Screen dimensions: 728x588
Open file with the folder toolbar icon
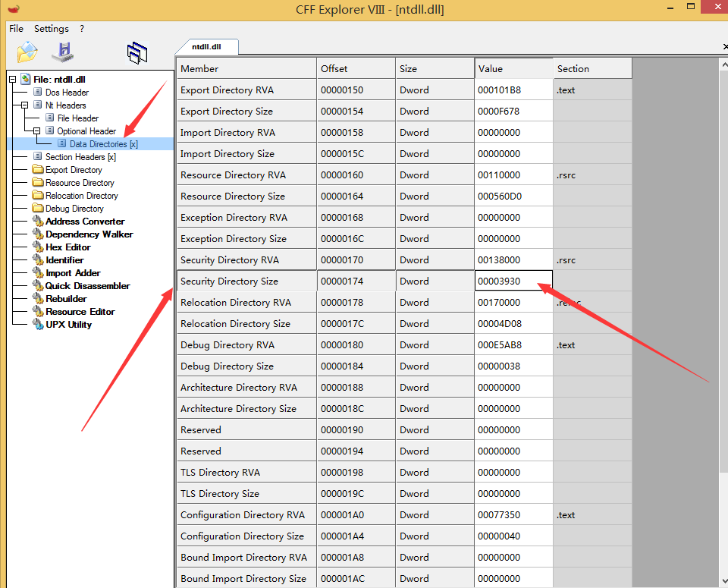pyautogui.click(x=27, y=52)
